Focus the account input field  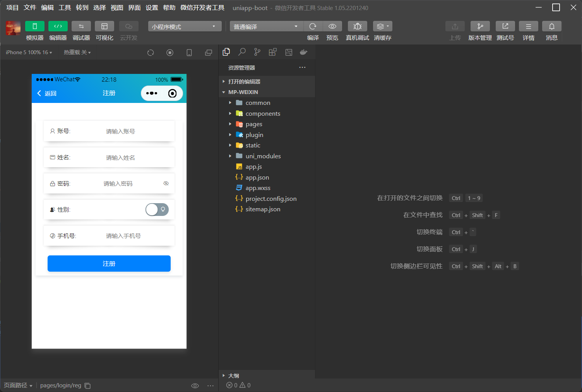coord(137,131)
